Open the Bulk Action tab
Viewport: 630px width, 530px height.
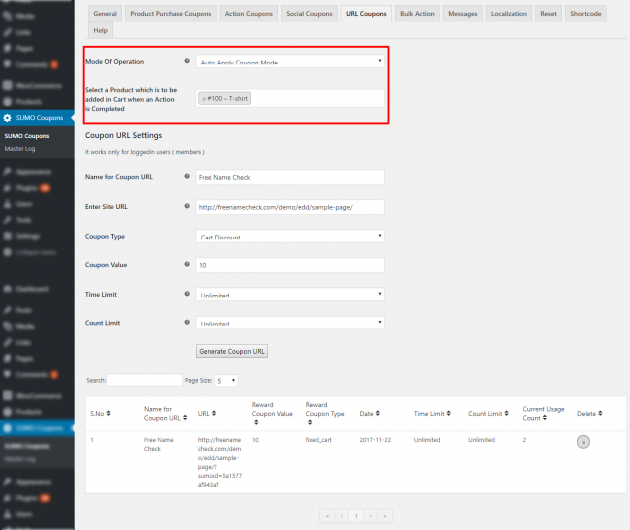pos(417,14)
